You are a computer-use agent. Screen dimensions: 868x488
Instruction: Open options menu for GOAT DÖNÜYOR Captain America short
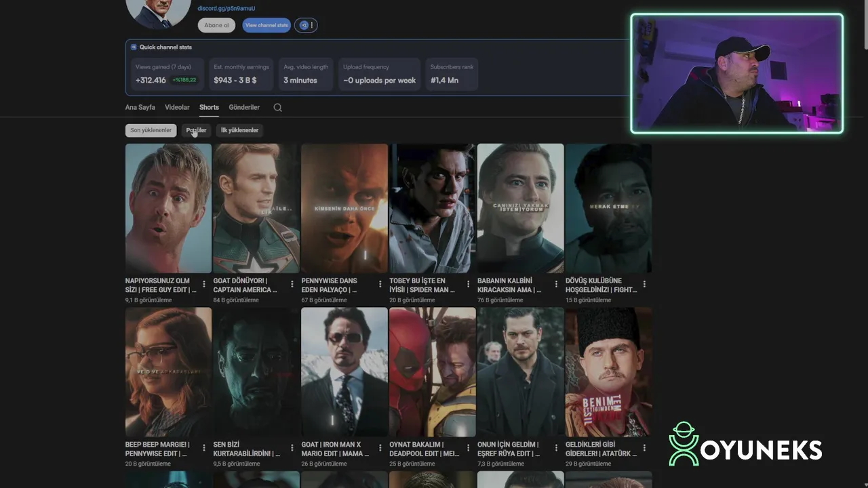click(292, 285)
